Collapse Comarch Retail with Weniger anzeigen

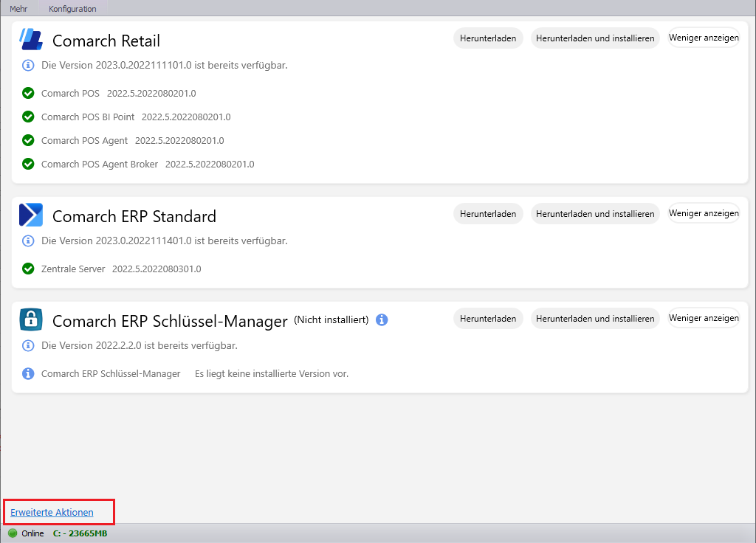tap(704, 38)
